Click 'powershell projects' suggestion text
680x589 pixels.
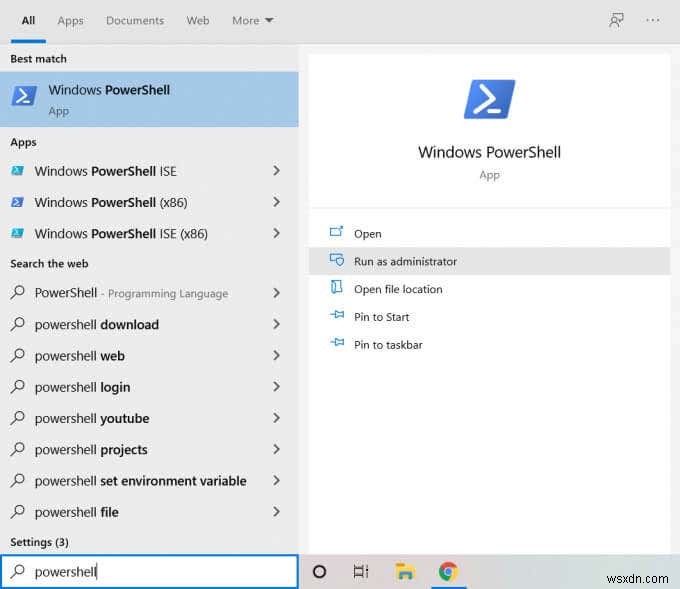pyautogui.click(x=91, y=449)
